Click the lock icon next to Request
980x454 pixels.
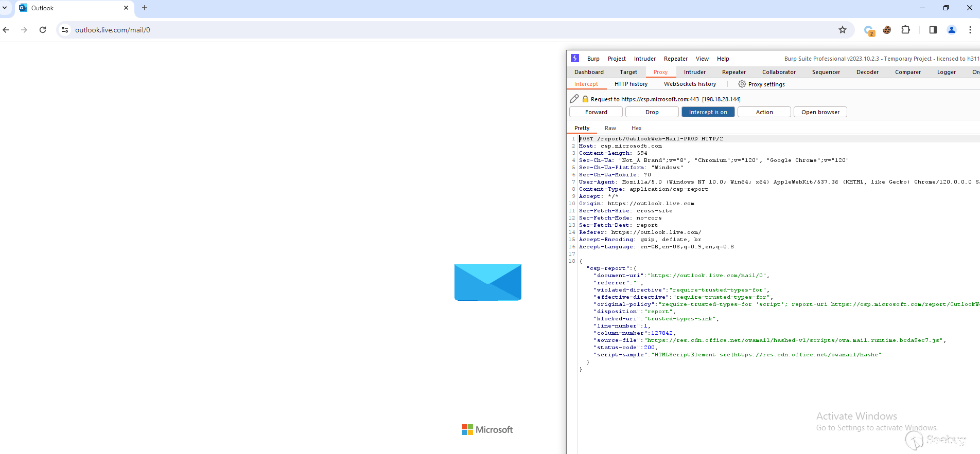[585, 99]
